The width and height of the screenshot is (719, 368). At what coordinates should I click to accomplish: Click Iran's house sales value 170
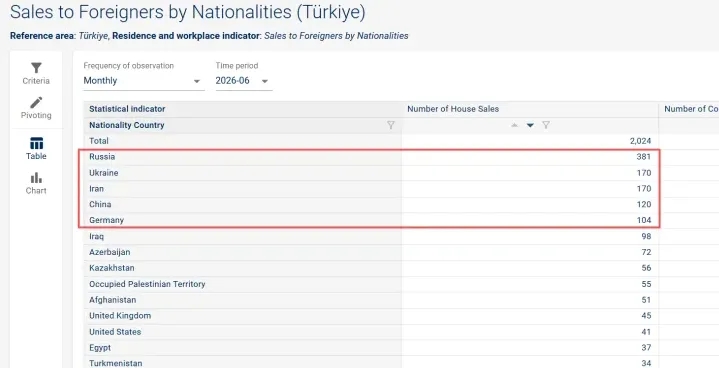pos(644,188)
